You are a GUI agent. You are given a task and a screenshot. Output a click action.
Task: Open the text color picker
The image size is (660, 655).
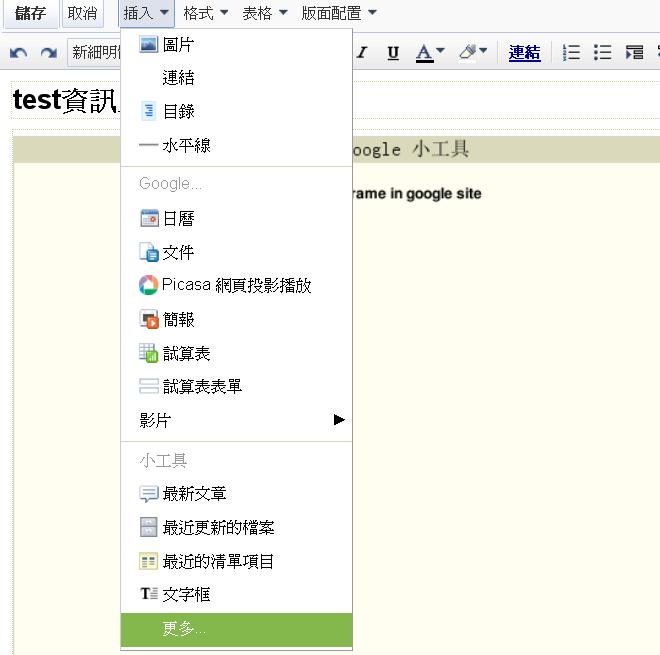point(430,53)
